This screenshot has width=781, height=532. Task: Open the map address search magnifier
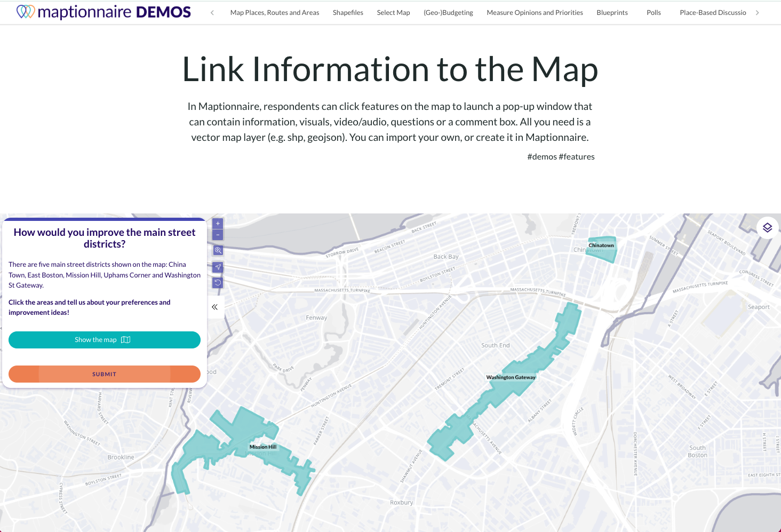[x=218, y=250]
